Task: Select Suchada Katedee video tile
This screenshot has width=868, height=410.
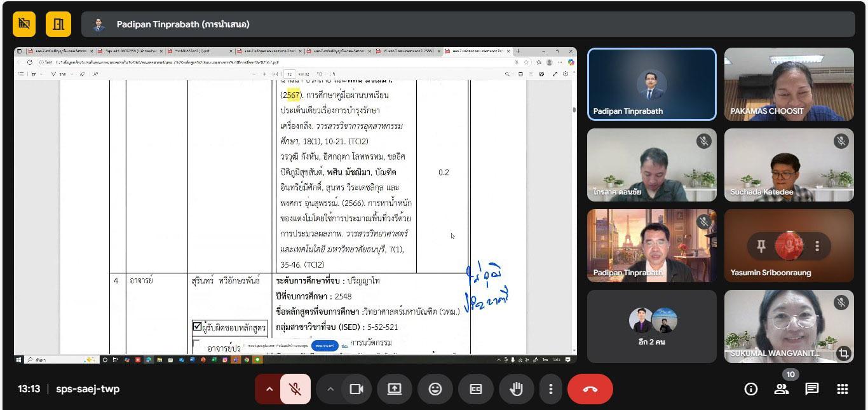Action: click(x=789, y=165)
